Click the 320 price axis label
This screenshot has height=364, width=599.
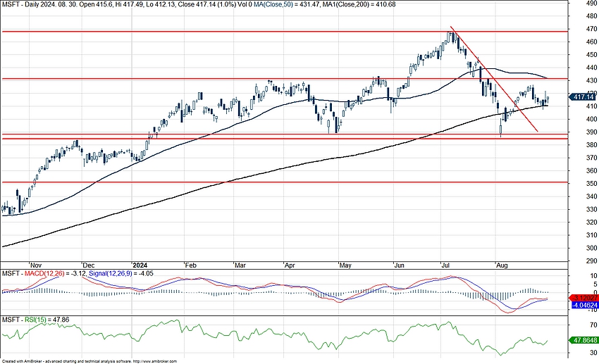(591, 222)
